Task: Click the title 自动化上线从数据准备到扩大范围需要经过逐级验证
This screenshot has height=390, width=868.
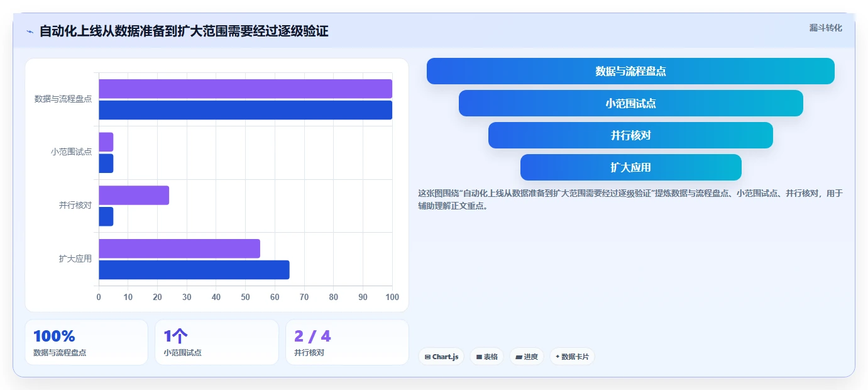Action: pyautogui.click(x=184, y=31)
